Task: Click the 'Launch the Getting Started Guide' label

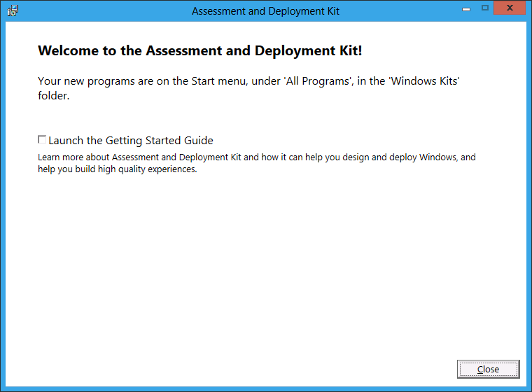Action: pos(130,141)
